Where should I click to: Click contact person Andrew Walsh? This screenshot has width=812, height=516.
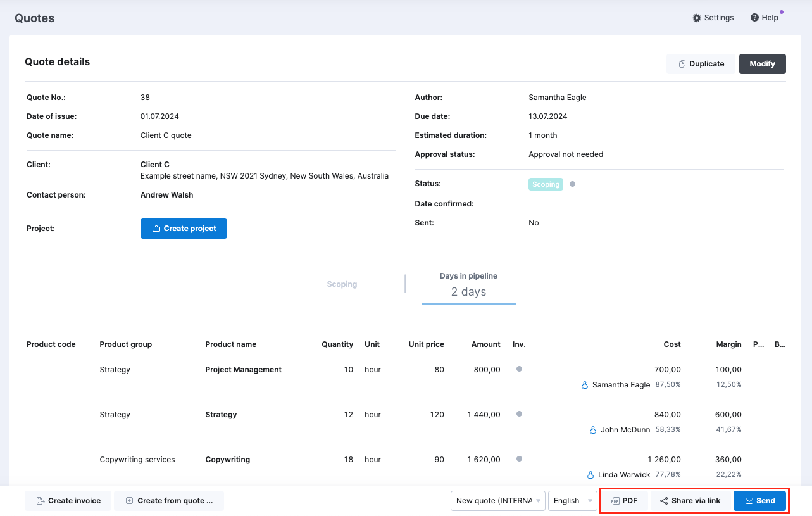pyautogui.click(x=167, y=195)
